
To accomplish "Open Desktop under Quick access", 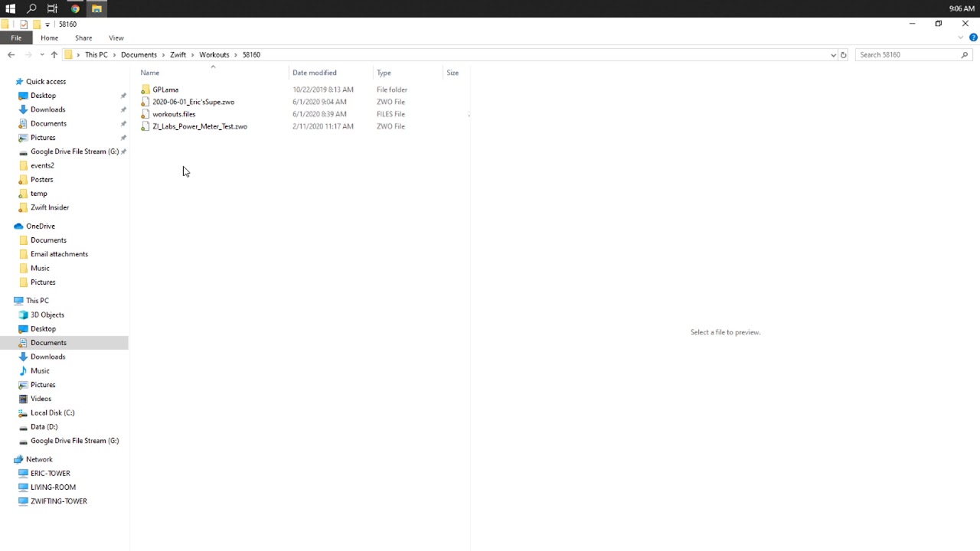I will (x=43, y=96).
